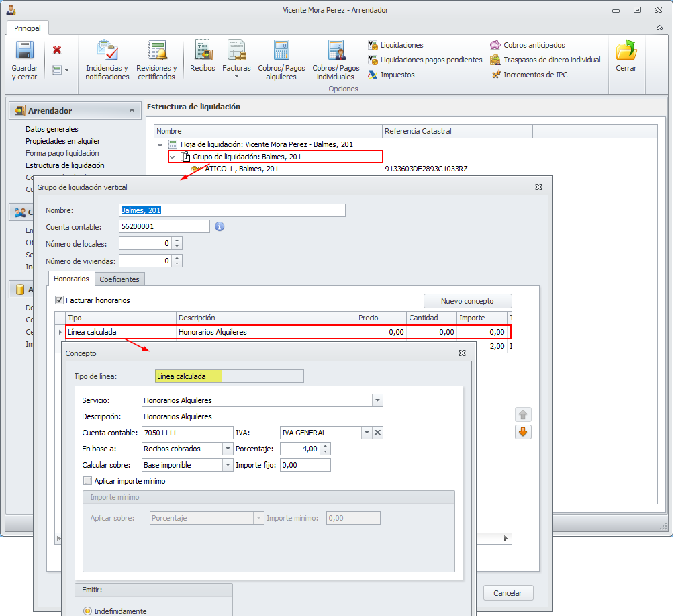Open Incidencias y notificaciones
Screen dimensions: 674x616
pyautogui.click(x=107, y=52)
